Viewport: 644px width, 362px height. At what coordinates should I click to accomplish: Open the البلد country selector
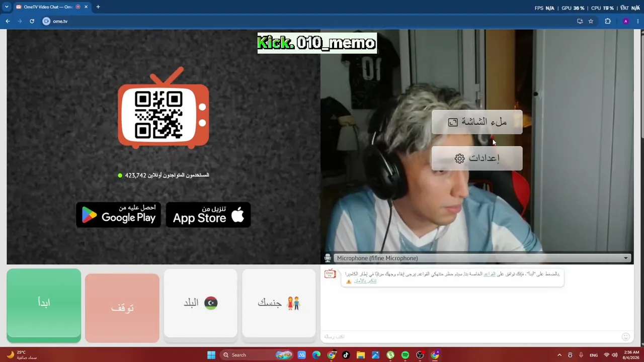[x=200, y=303]
